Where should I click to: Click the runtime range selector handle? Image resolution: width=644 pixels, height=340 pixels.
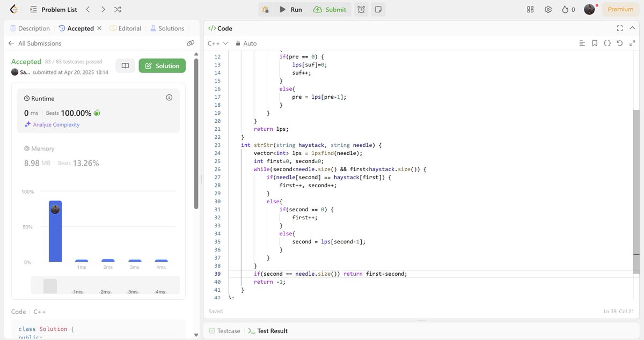pos(50,286)
